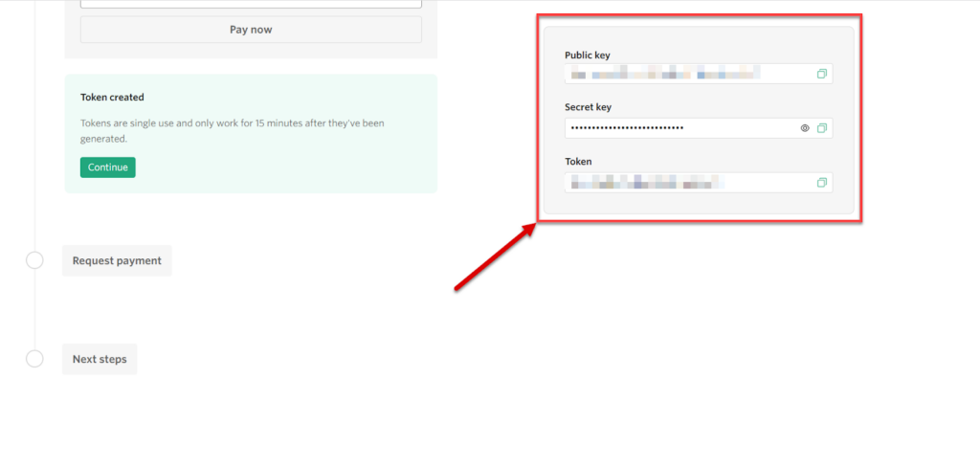Click the Token created heading
This screenshot has width=980, height=467.
[112, 98]
